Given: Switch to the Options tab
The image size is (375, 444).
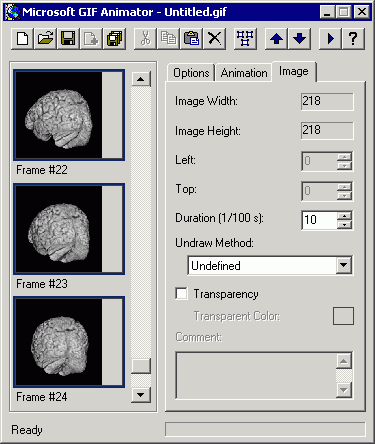Looking at the screenshot, I should 191,73.
